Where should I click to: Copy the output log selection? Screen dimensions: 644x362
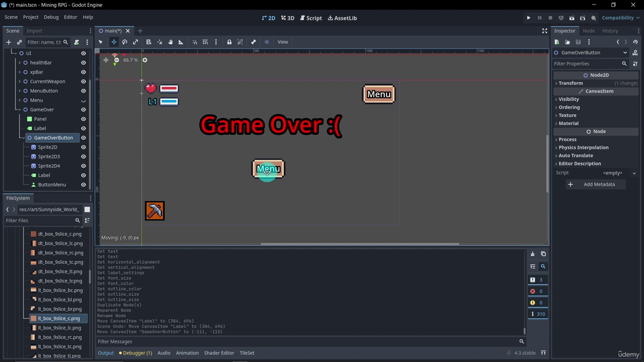[x=543, y=254]
